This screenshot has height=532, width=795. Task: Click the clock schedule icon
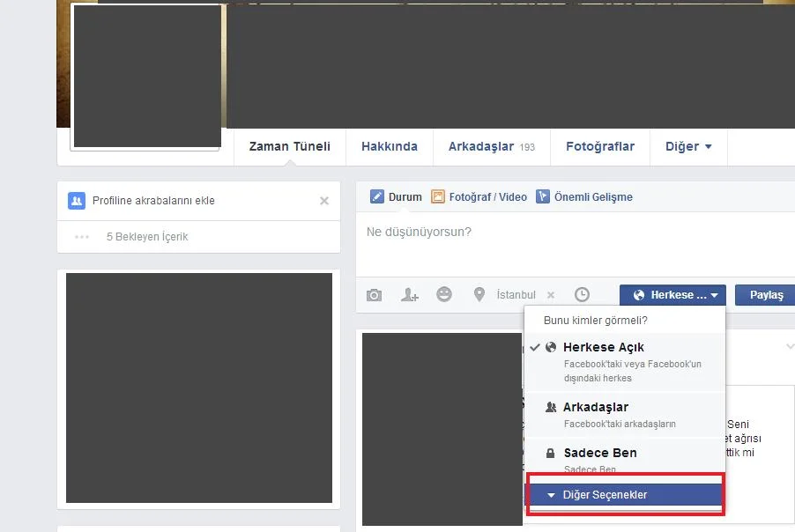click(582, 295)
